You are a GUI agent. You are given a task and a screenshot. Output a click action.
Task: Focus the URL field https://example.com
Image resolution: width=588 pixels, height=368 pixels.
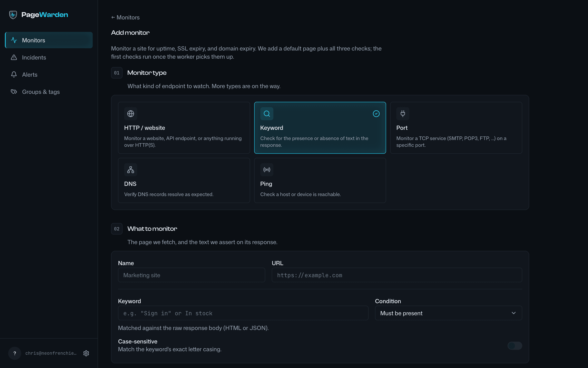pos(397,275)
